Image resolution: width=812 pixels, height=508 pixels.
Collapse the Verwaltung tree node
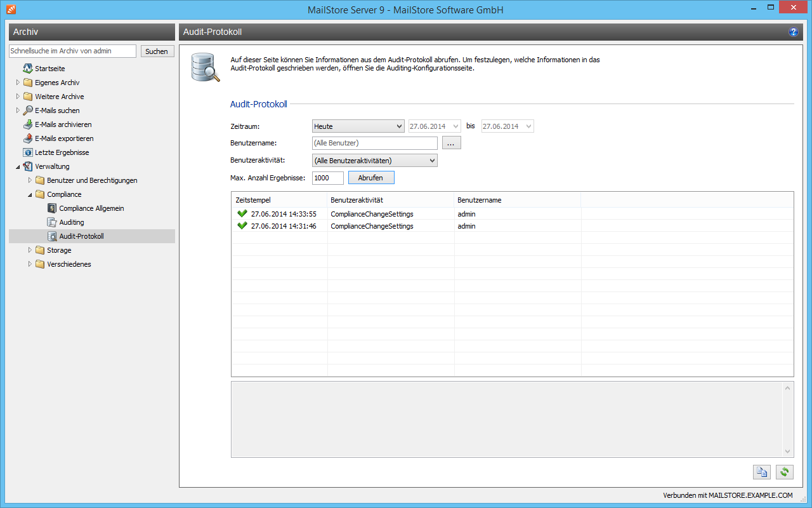[x=18, y=166]
